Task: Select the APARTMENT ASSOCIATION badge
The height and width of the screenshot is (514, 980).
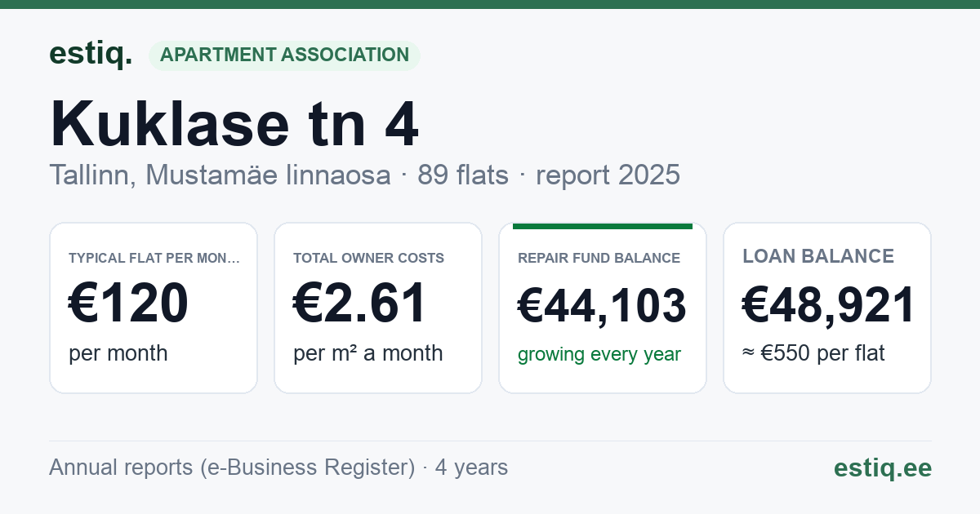Action: (x=284, y=55)
